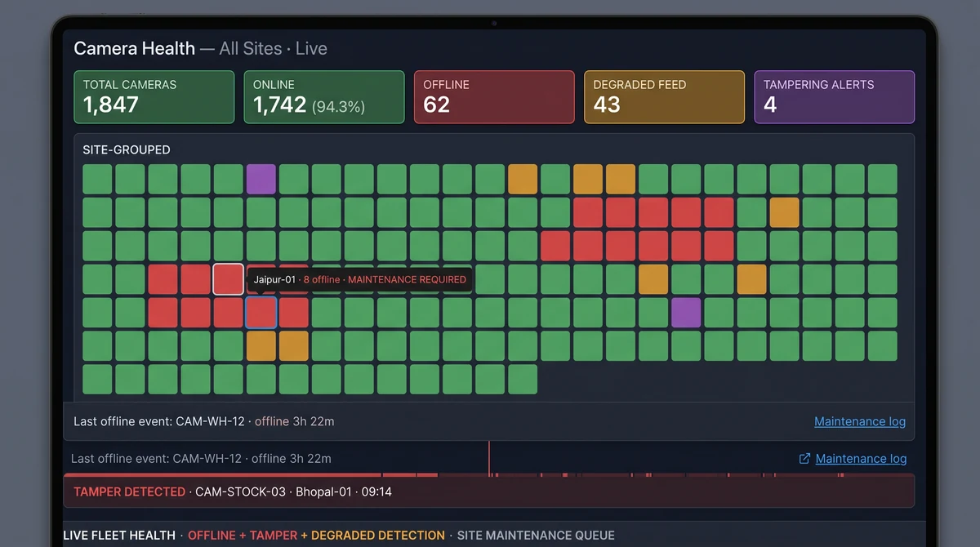Screen dimensions: 980x547
Task: Select the only orange tile in the second grid row
Action: [784, 212]
